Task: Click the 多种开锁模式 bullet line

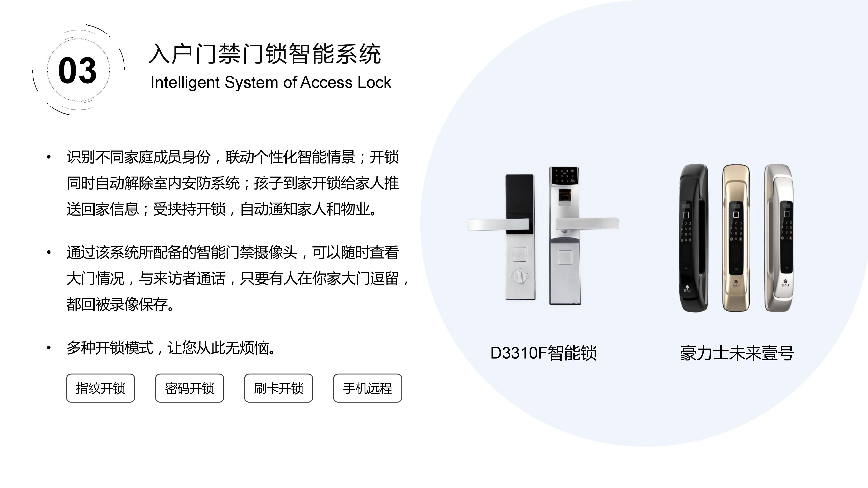Action: (171, 348)
